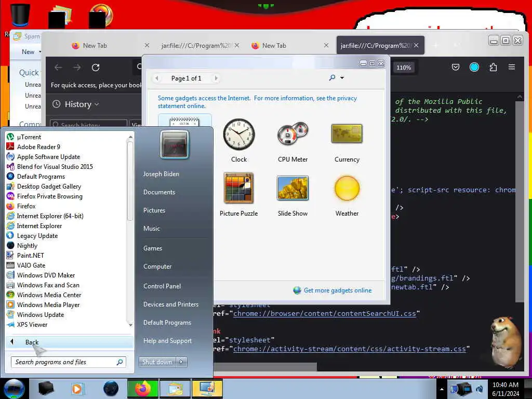Click the user account picture

[175, 144]
